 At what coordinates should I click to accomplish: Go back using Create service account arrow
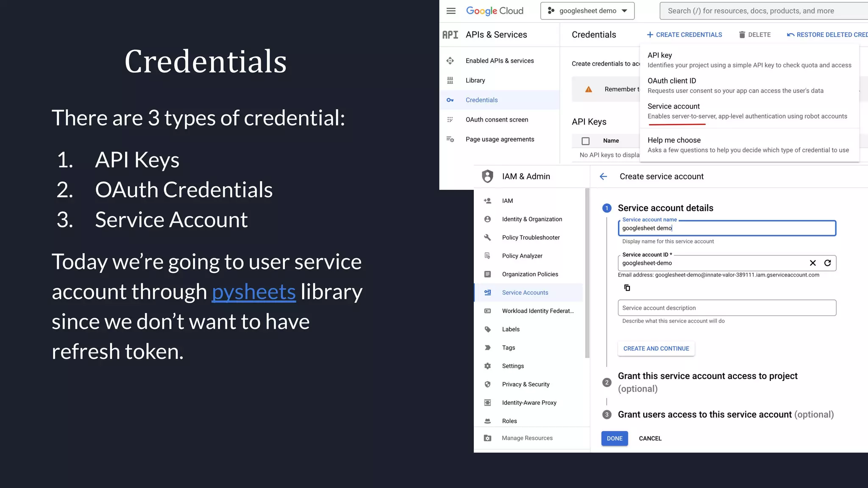tap(603, 177)
